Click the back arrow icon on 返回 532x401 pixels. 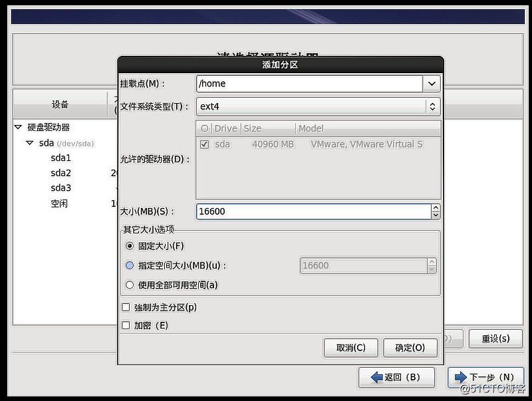[376, 377]
